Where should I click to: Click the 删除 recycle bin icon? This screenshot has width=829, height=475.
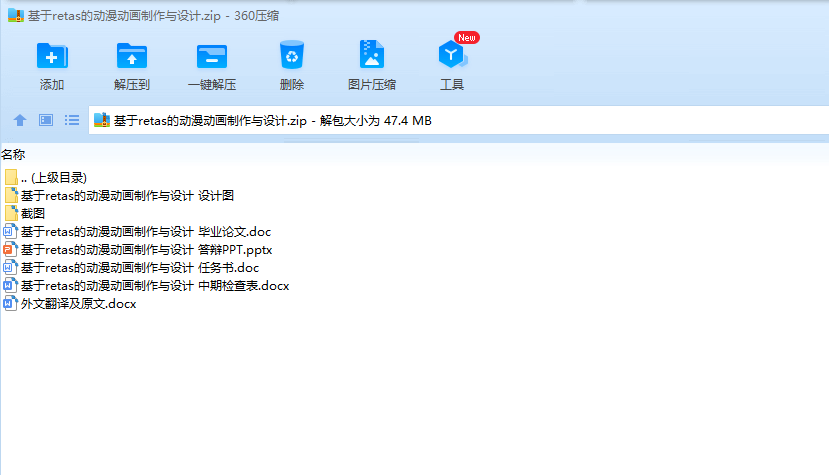tap(292, 55)
